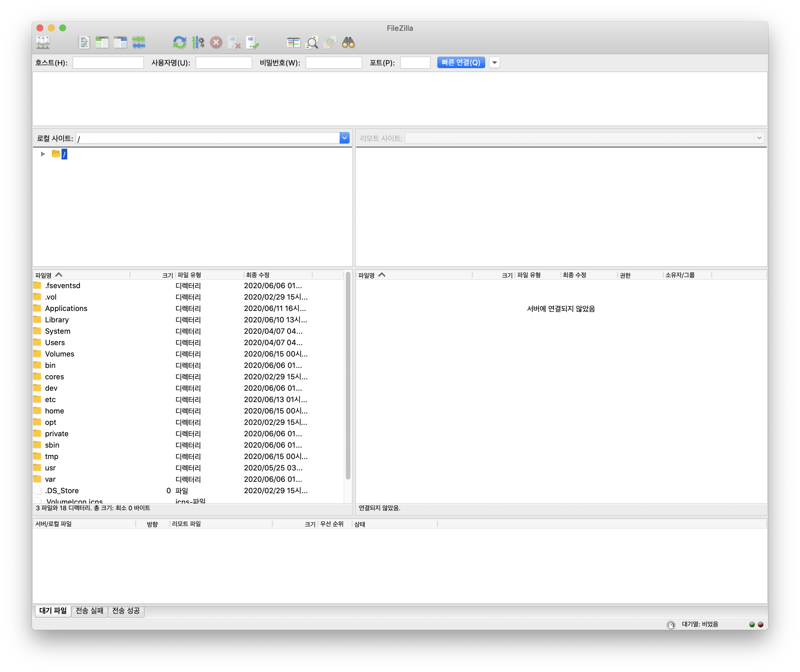Viewport: 800px width, 672px height.
Task: Click the refresh file lists icon
Action: (179, 42)
